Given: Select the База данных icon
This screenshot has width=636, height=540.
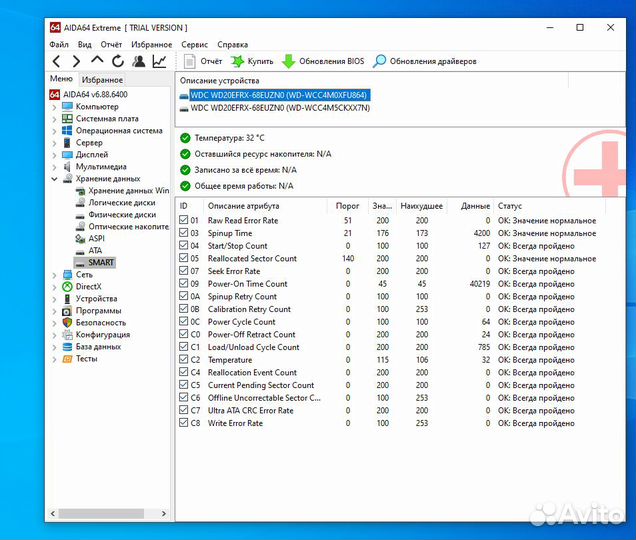Looking at the screenshot, I should pos(67,347).
